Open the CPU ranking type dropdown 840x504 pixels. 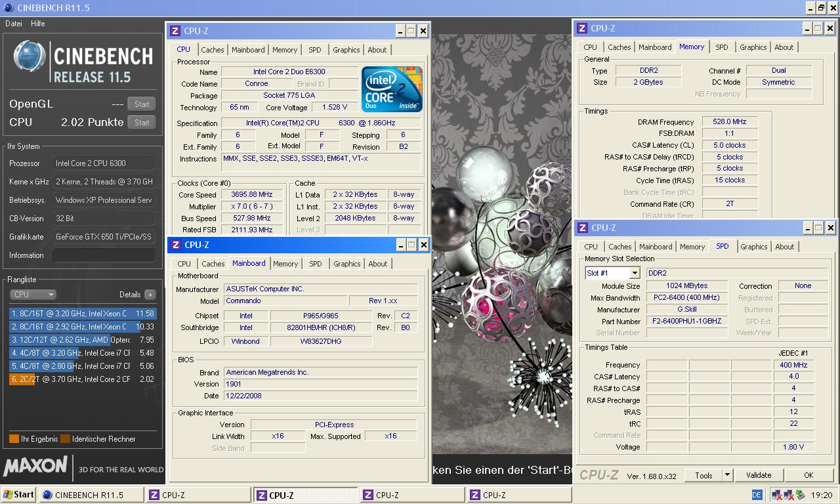pyautogui.click(x=33, y=295)
